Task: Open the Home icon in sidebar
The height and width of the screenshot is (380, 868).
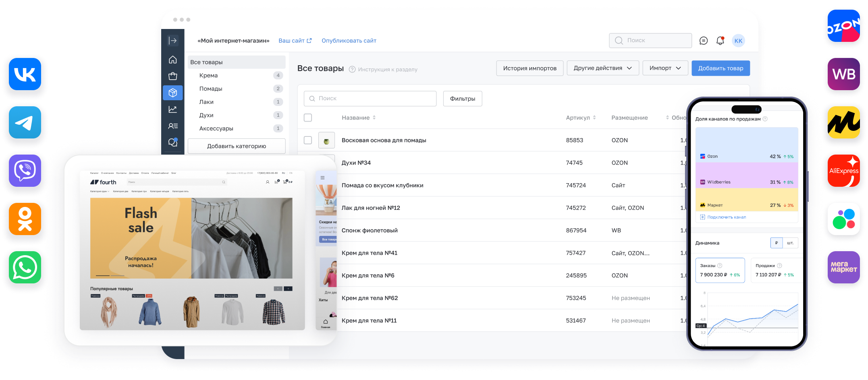Action: [x=172, y=60]
